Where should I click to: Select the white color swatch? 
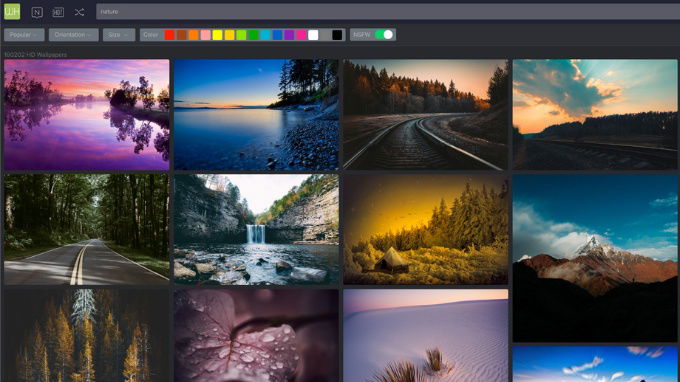(313, 35)
